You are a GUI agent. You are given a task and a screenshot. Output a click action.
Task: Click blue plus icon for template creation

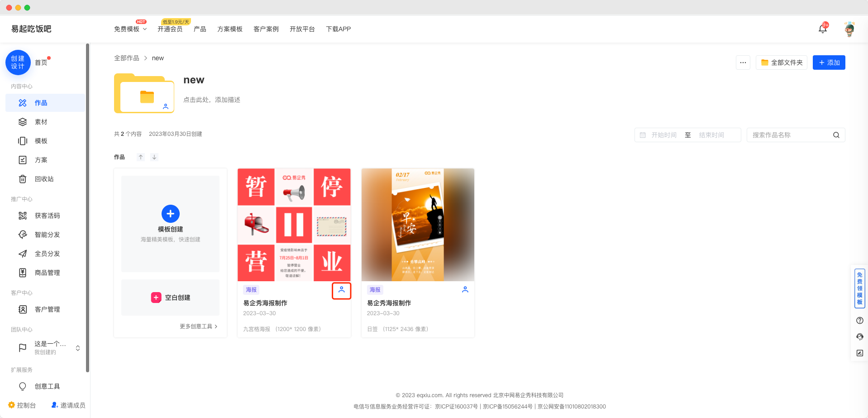(170, 214)
